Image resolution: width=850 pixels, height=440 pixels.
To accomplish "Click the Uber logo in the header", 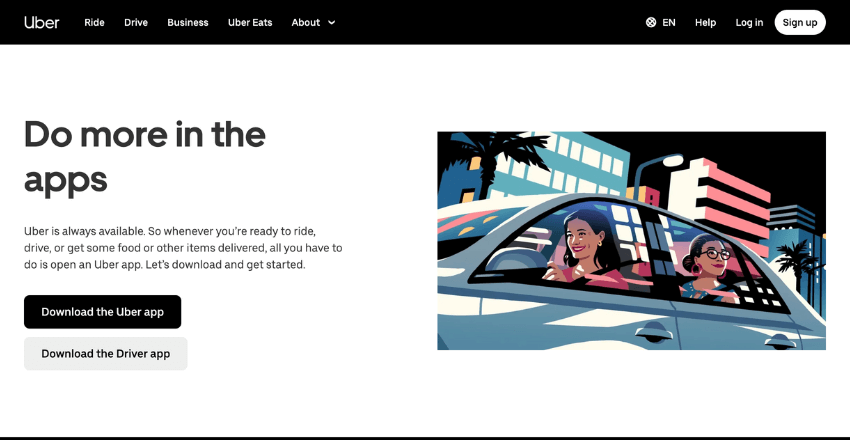I will click(42, 22).
